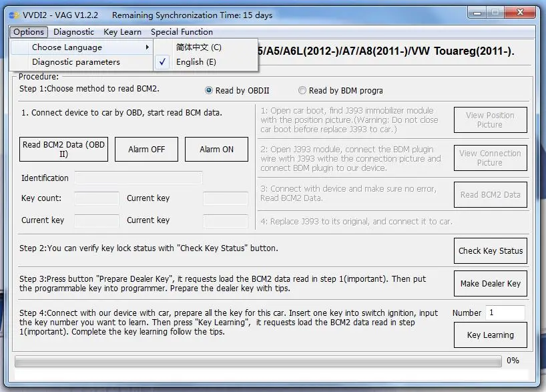Viewport: 546px width, 392px height.
Task: Click the Read BCM2 Data (OBD II) button
Action: [x=63, y=149]
